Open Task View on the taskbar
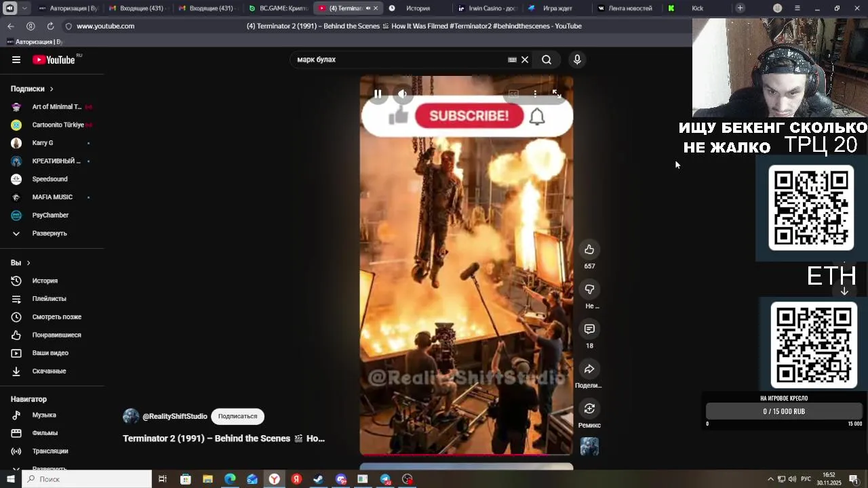 pyautogui.click(x=163, y=479)
